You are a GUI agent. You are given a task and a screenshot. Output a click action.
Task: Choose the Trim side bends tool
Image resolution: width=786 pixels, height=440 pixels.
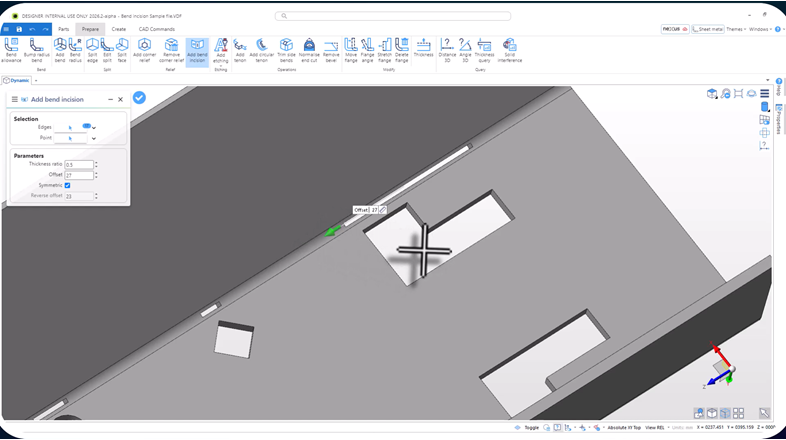tap(286, 50)
